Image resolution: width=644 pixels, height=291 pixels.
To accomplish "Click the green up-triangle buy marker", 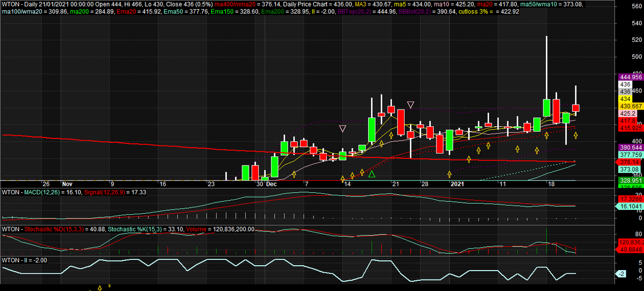I will point(371,174).
